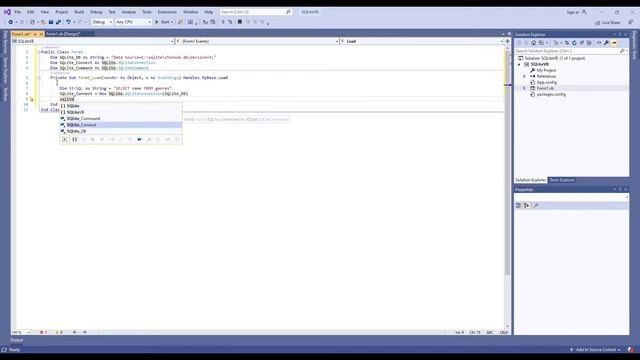The width and height of the screenshot is (640, 360).
Task: Click the Save icon in toolbar
Action: (x=51, y=22)
